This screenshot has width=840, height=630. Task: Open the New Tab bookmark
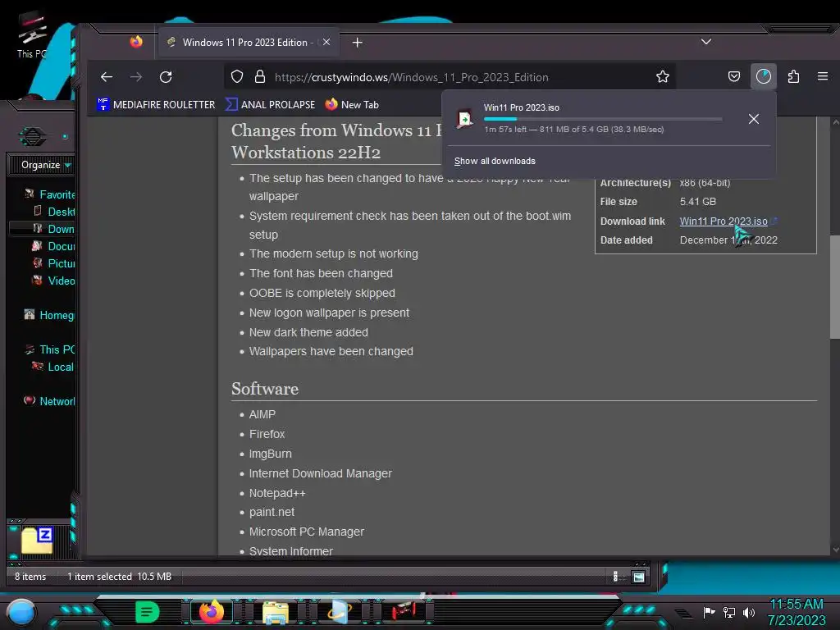click(352, 104)
